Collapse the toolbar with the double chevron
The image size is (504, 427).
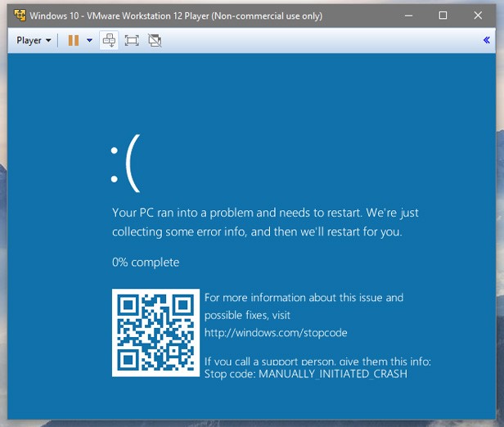pos(488,40)
